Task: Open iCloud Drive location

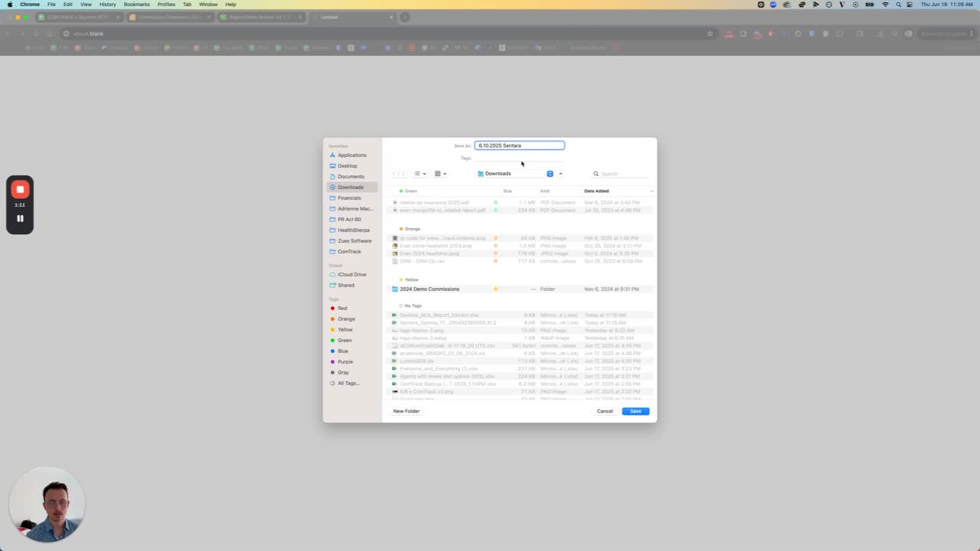Action: [351, 275]
